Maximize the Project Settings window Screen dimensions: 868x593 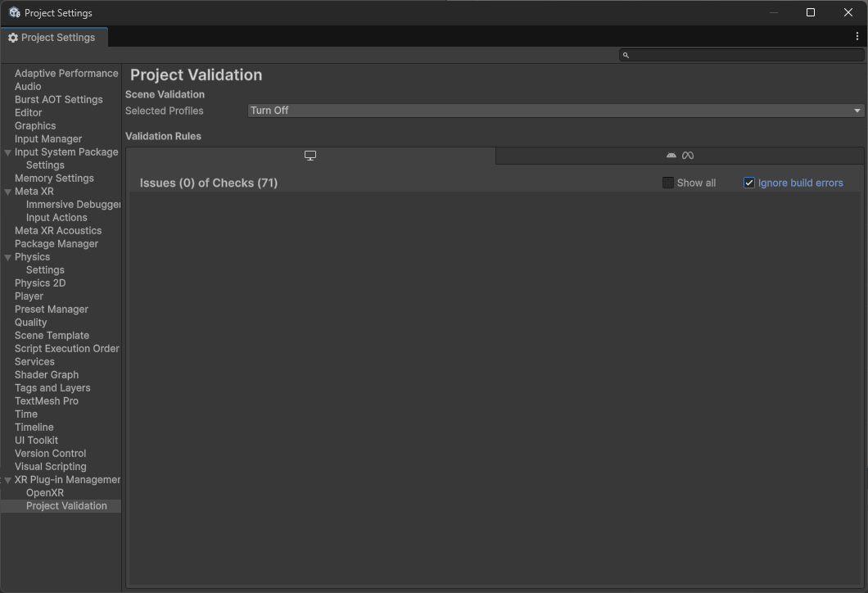811,12
